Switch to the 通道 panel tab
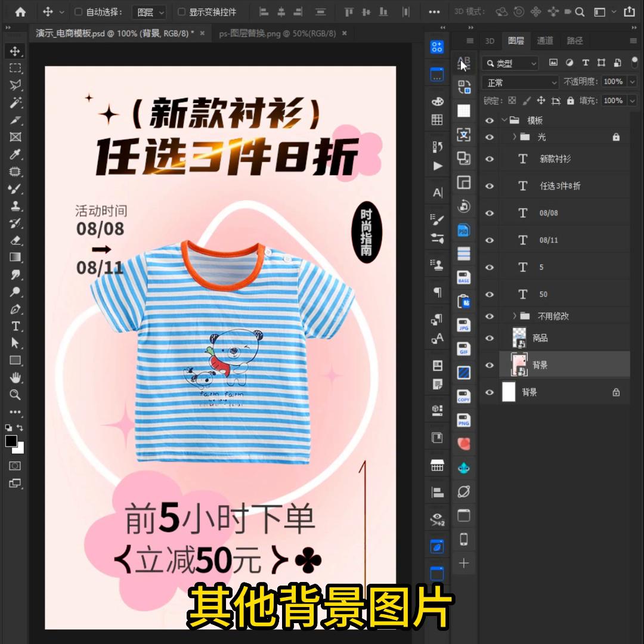 click(544, 41)
